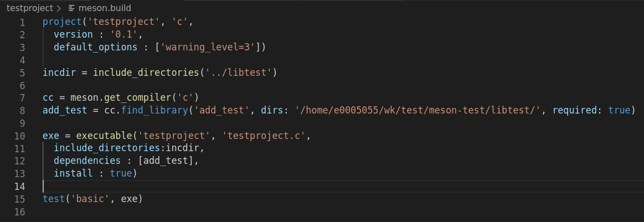Click the 'testproject.c' string on line 10
644x222 pixels.
(264, 136)
